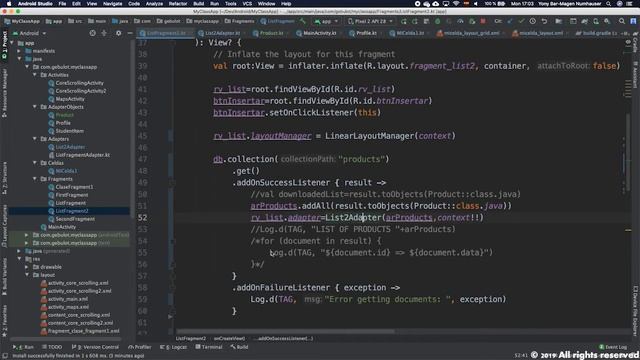Viewport: 640px width, 360px height.
Task: Click onCreateView() in editor breadcrumb bar
Action: pos(229,338)
